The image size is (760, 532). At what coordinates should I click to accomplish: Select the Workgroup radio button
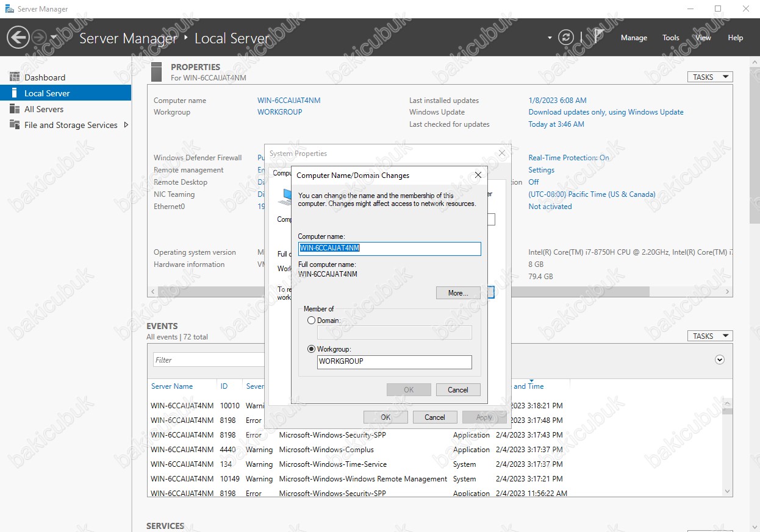tap(312, 349)
